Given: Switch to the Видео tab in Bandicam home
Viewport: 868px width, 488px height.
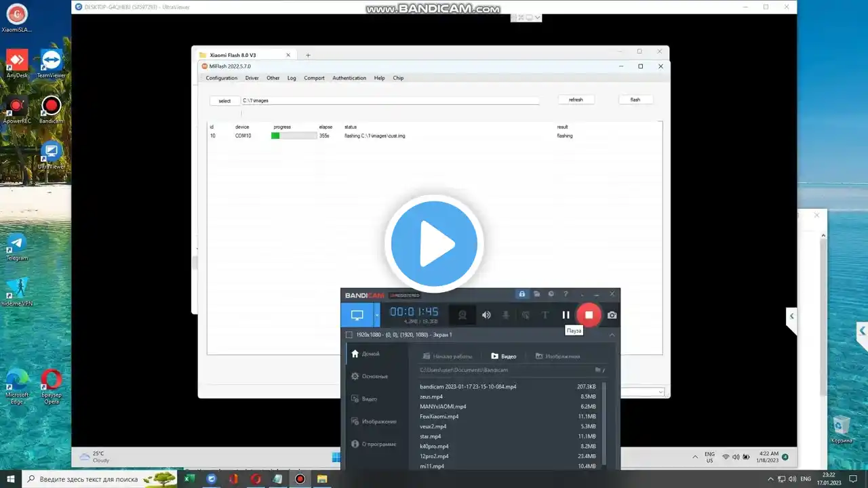Looking at the screenshot, I should (504, 356).
